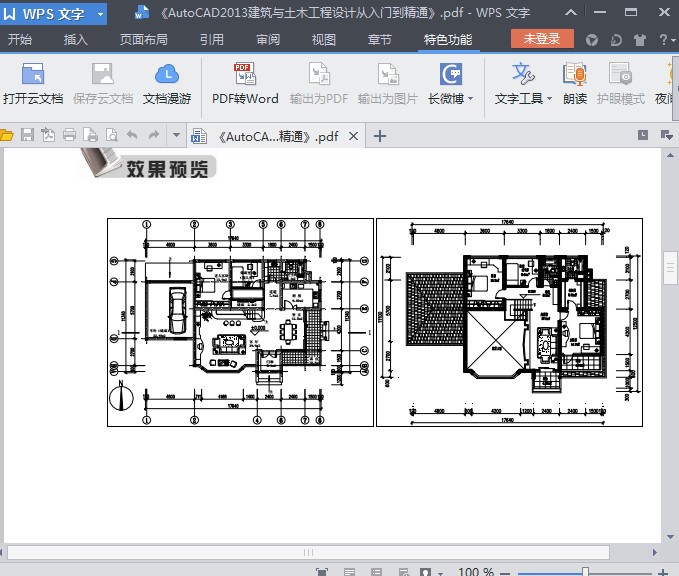Open the 插入 ribbon tab
The width and height of the screenshot is (679, 576).
pos(76,40)
